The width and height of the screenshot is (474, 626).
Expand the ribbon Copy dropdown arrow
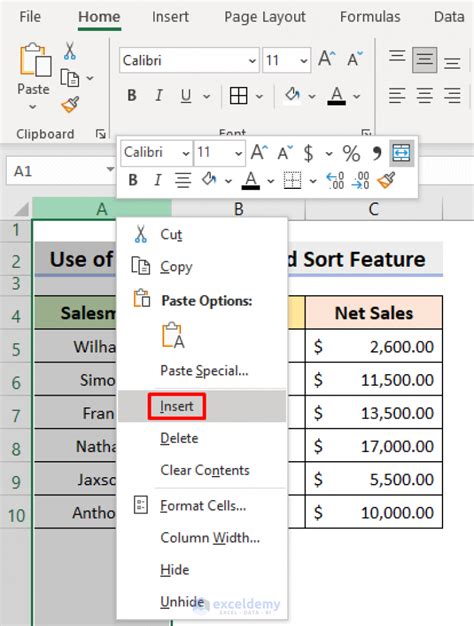click(x=90, y=78)
